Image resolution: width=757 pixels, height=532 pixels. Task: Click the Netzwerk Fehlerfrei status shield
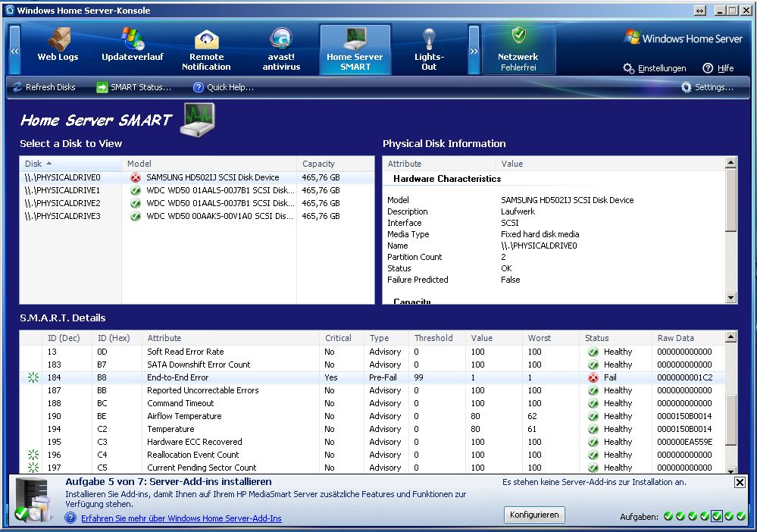518,49
